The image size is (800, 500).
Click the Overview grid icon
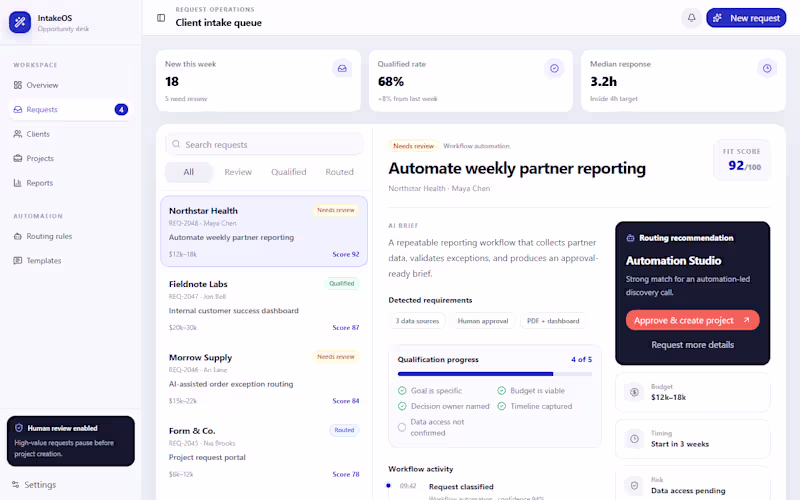(x=18, y=85)
